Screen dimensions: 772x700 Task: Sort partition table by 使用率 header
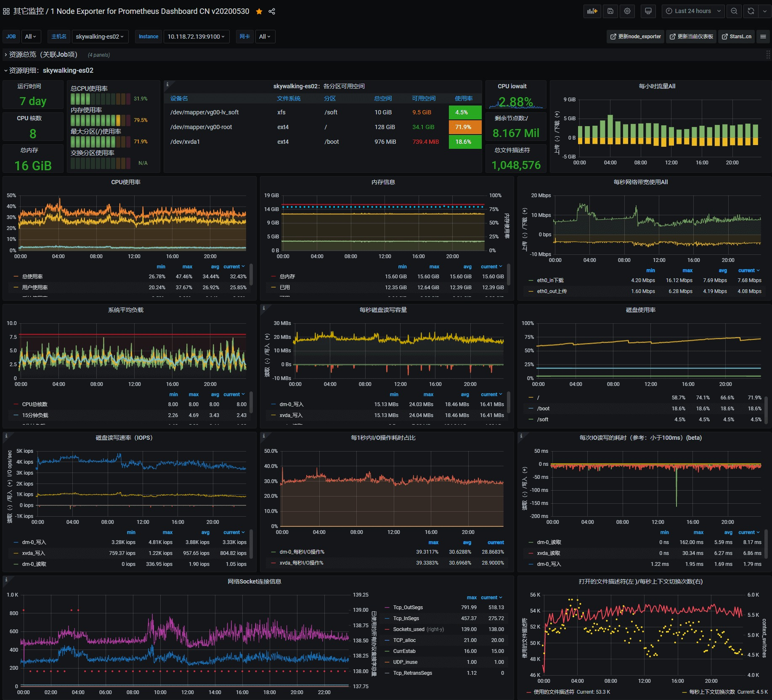click(x=464, y=98)
